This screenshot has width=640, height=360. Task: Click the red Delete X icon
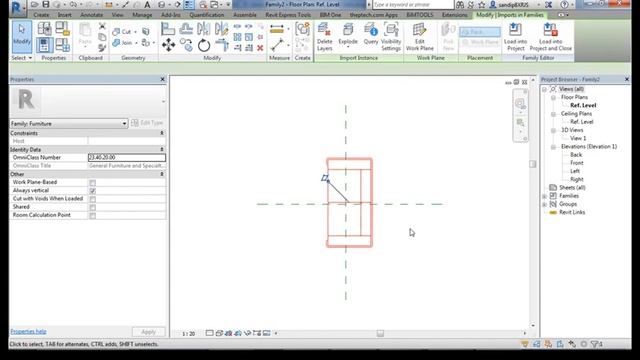click(x=260, y=48)
